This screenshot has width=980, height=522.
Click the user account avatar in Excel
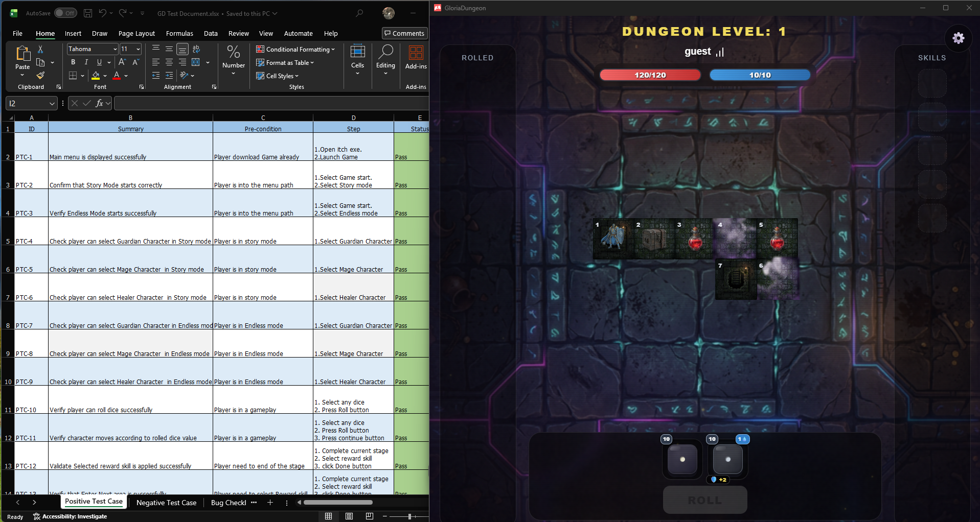click(389, 13)
